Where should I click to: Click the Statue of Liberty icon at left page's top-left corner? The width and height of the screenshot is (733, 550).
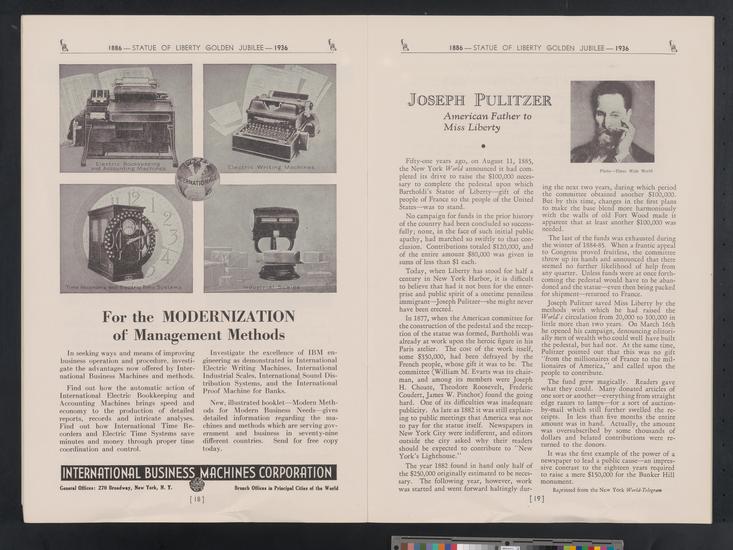(x=65, y=45)
